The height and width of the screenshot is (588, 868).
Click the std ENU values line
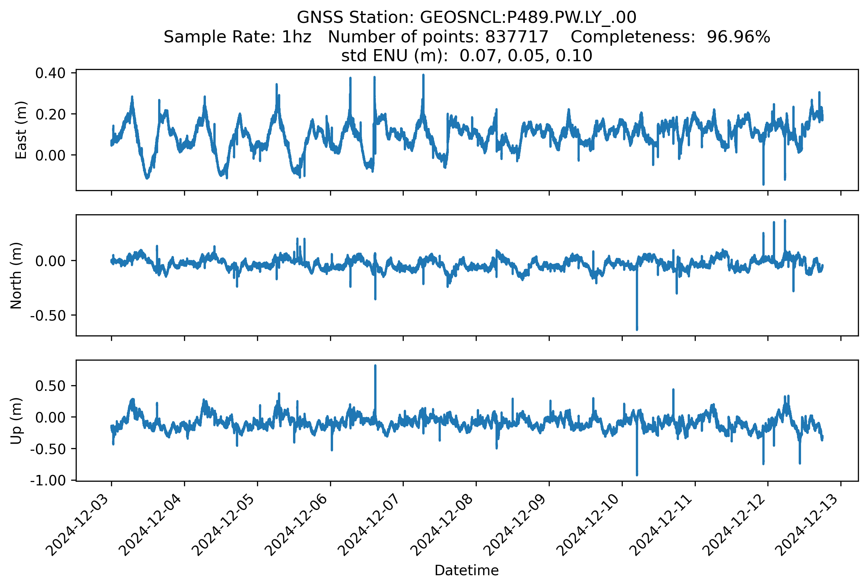tap(467, 56)
